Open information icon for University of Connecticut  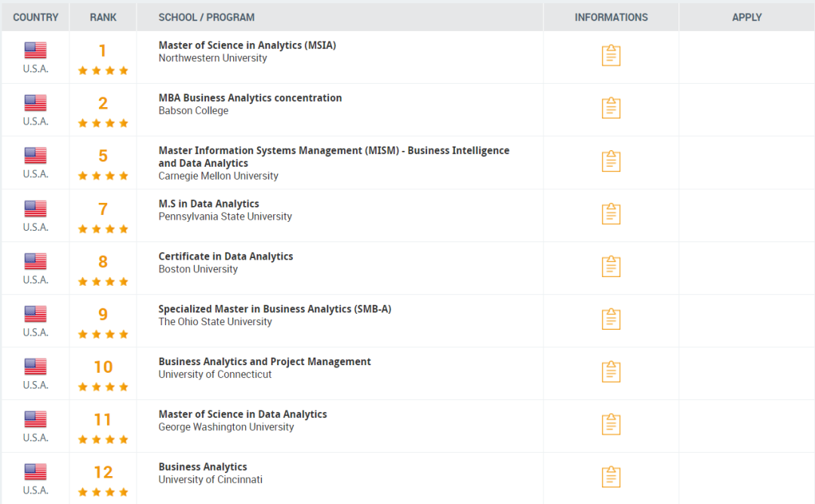(610, 371)
